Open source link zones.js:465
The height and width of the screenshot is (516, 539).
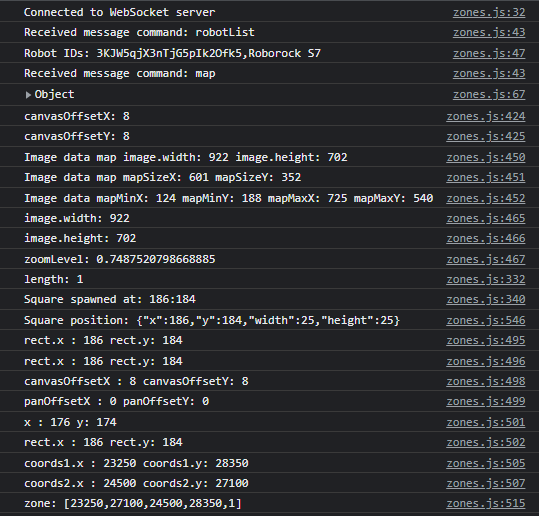tap(486, 218)
